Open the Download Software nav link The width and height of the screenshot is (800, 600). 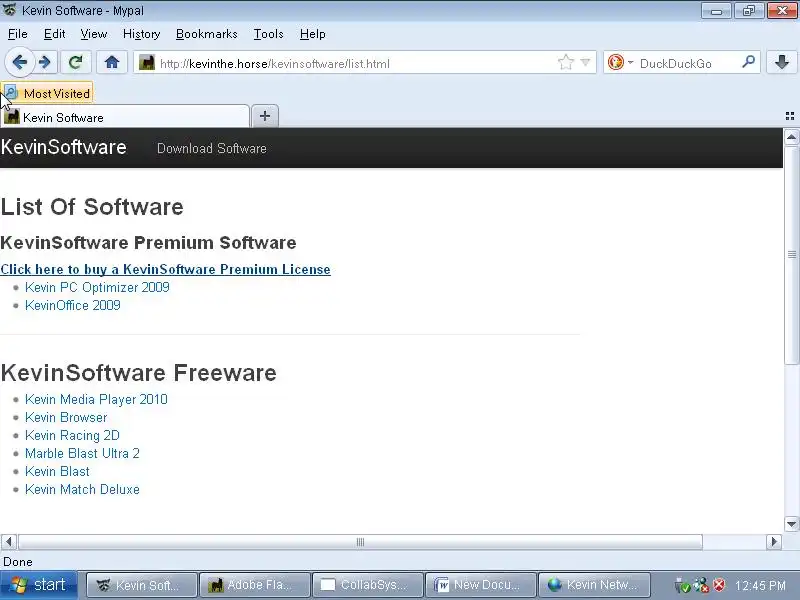212,148
